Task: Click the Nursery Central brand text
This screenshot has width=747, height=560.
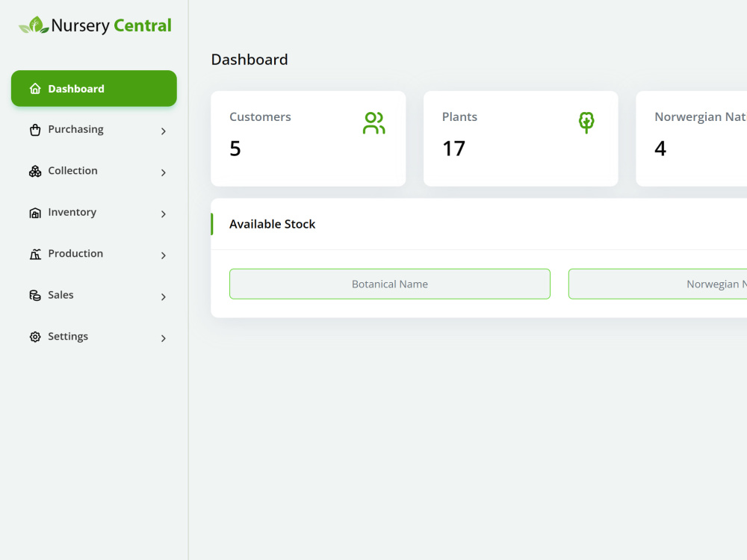Action: pos(111,25)
